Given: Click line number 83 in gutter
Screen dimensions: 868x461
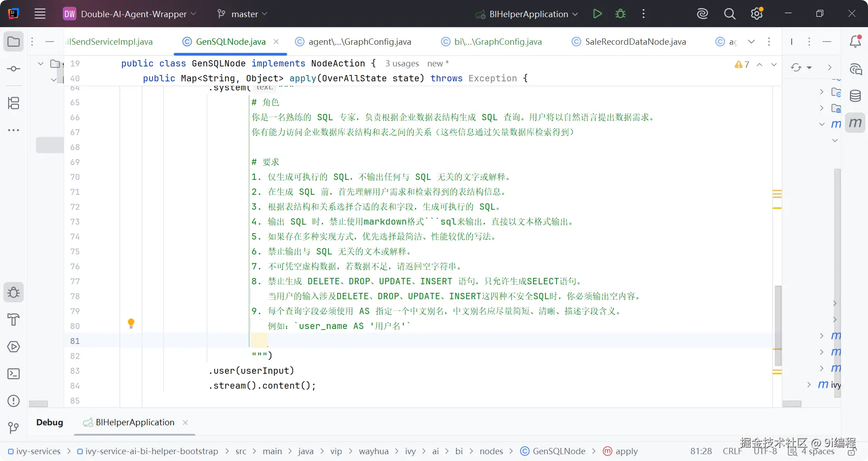Looking at the screenshot, I should tap(75, 371).
